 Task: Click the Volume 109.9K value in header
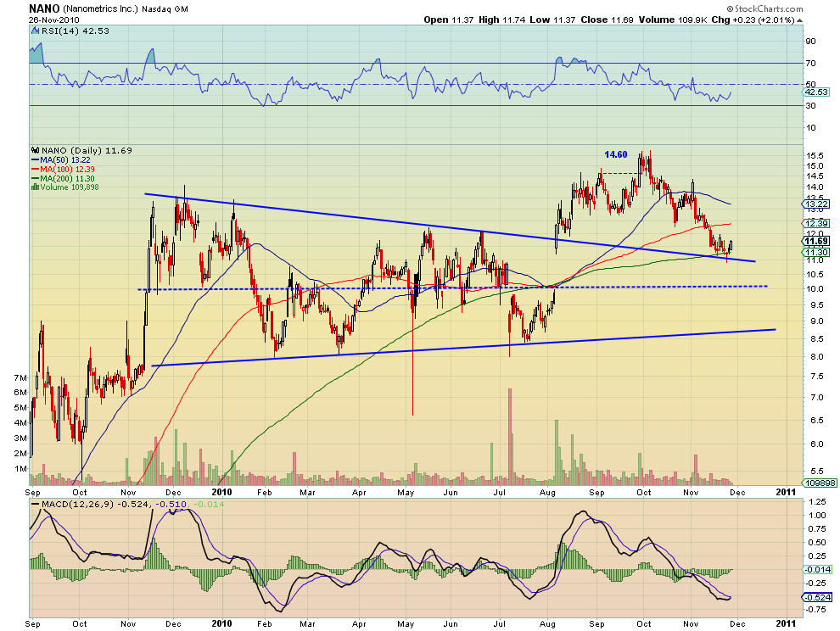pyautogui.click(x=673, y=20)
